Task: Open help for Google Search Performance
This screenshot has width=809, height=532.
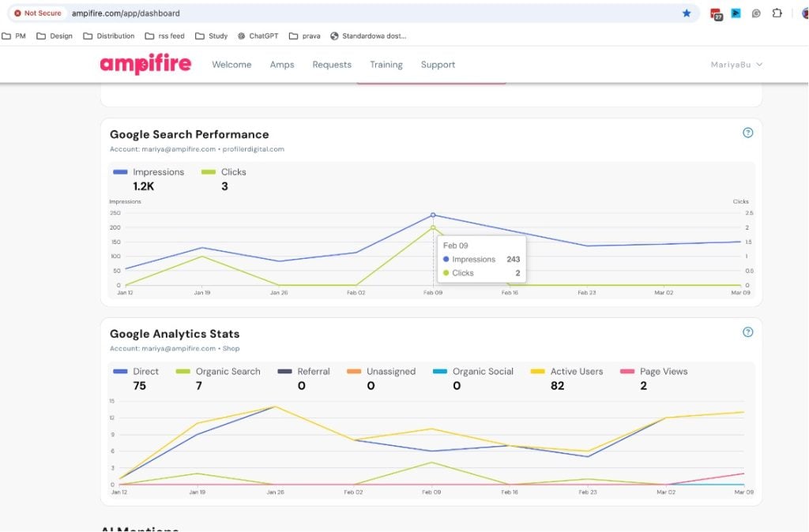Action: tap(747, 133)
